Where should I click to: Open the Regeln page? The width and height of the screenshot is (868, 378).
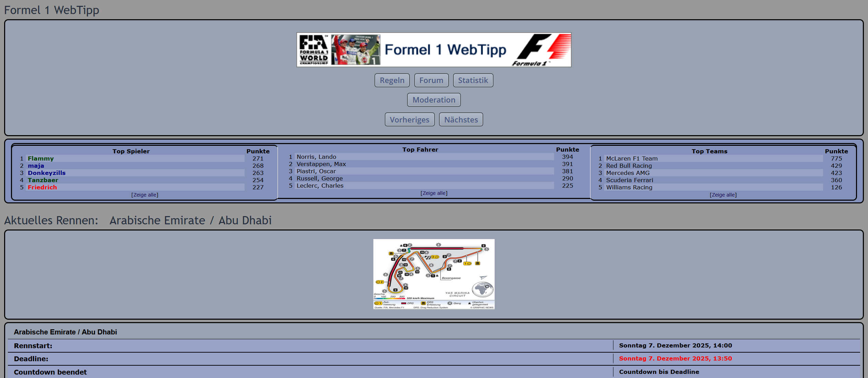[x=392, y=81]
